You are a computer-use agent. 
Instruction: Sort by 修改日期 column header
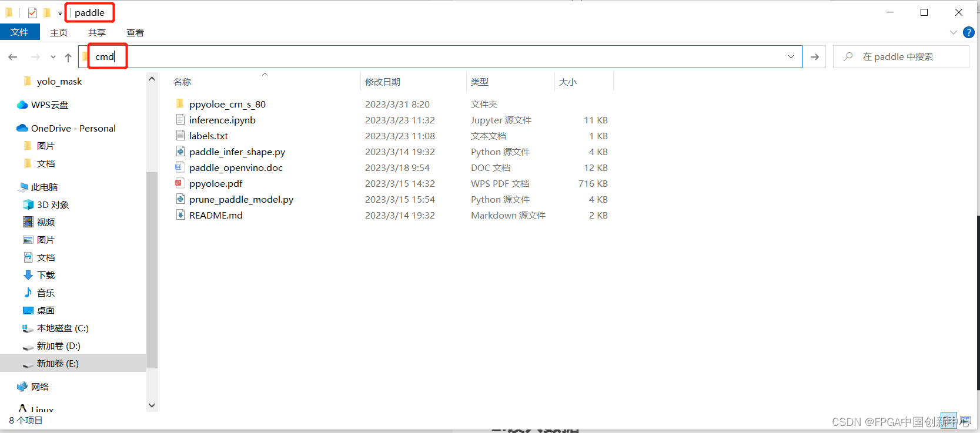tap(383, 82)
